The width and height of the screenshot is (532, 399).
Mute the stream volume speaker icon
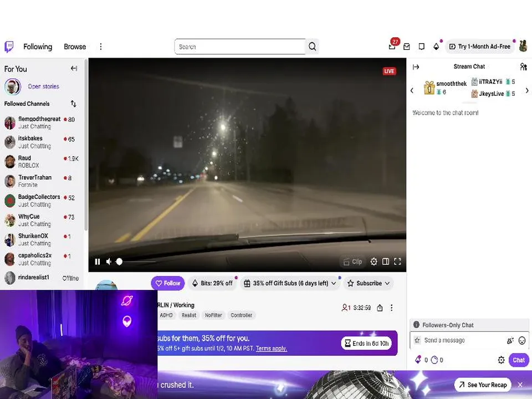tap(109, 262)
